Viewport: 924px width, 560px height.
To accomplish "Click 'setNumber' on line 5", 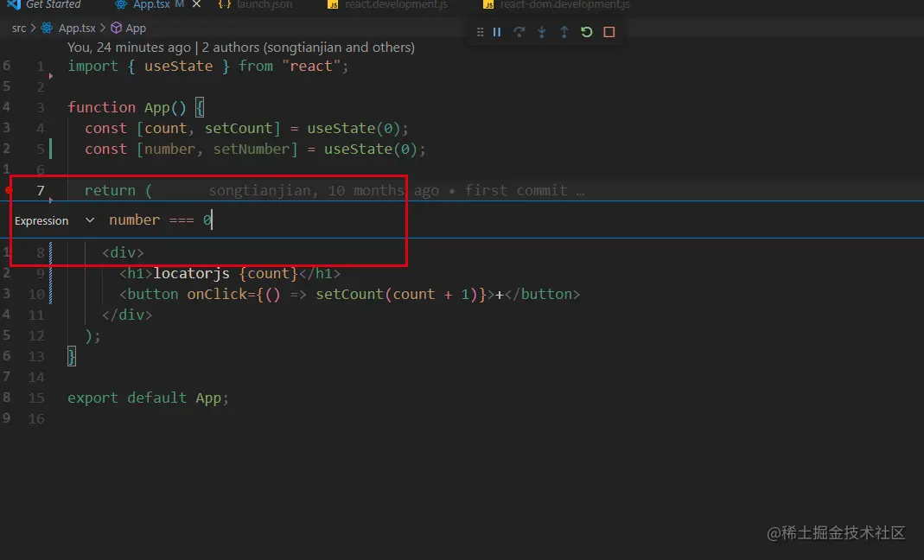I will [252, 150].
